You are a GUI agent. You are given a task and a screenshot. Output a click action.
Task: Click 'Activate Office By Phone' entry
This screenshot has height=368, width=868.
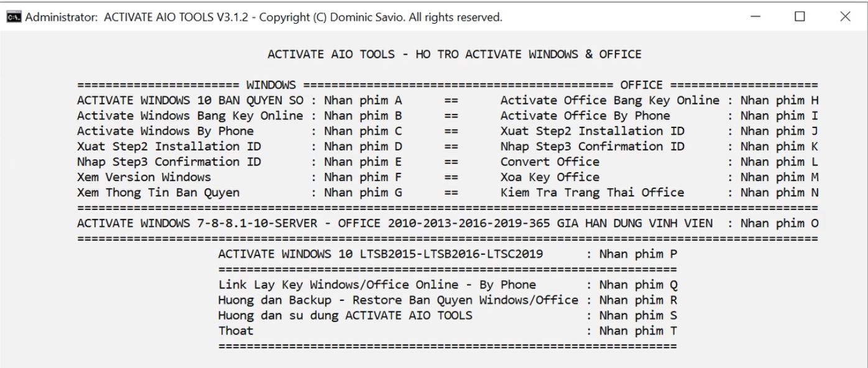pos(585,116)
